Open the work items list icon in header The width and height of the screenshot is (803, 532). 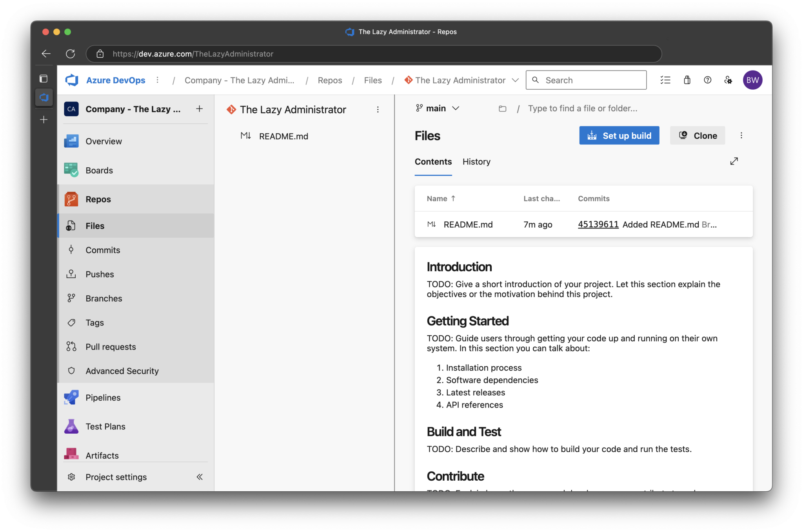pyautogui.click(x=665, y=80)
